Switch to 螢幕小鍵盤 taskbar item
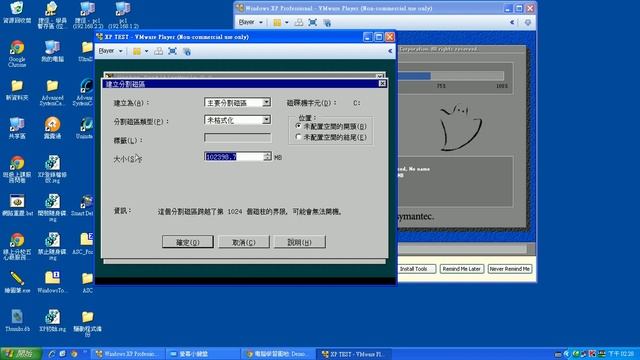The width and height of the screenshot is (640, 360). [203, 354]
